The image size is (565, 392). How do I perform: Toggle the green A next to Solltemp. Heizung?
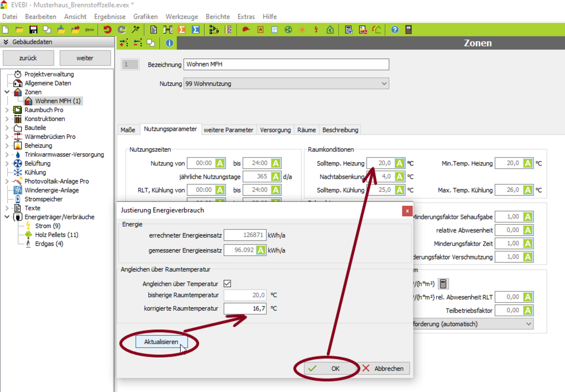(x=399, y=163)
